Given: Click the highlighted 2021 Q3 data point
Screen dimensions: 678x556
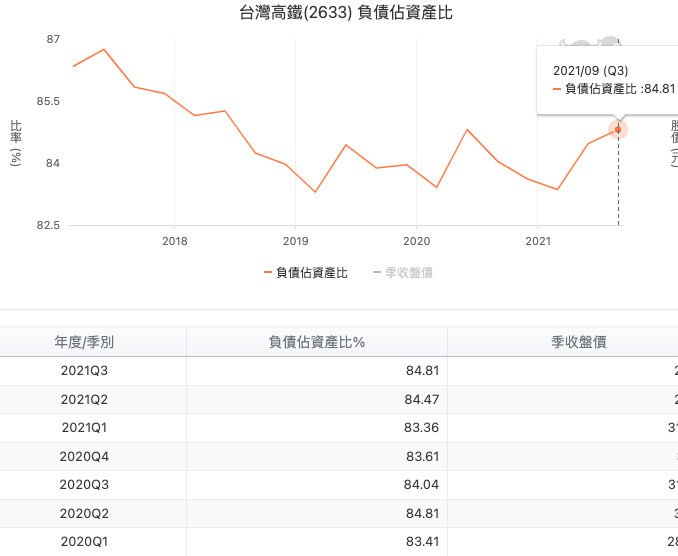Looking at the screenshot, I should 618,130.
